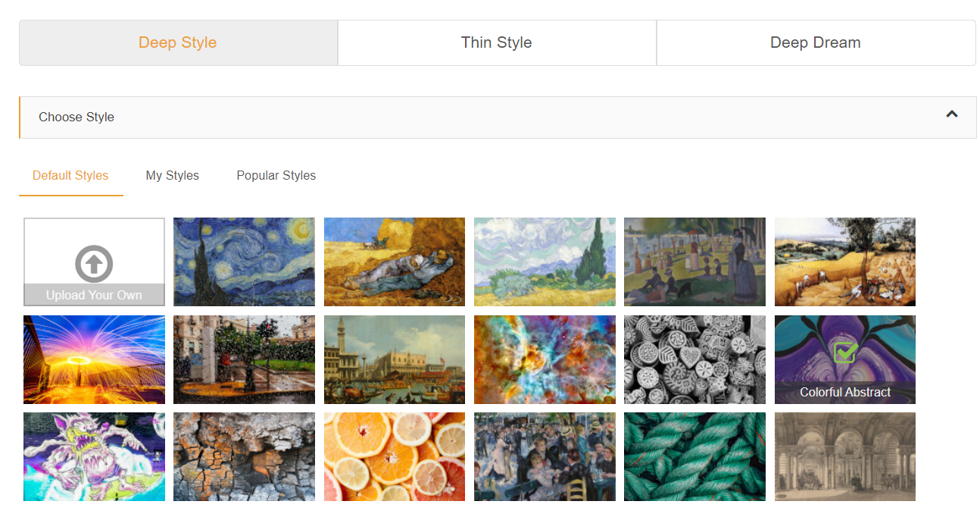Open the Popular Styles tab
980x520 pixels.
[276, 175]
